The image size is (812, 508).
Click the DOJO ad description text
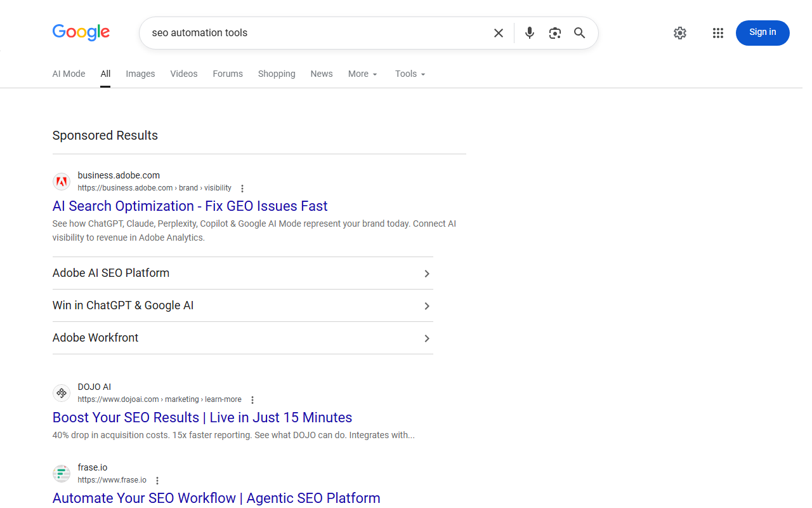[x=233, y=436]
